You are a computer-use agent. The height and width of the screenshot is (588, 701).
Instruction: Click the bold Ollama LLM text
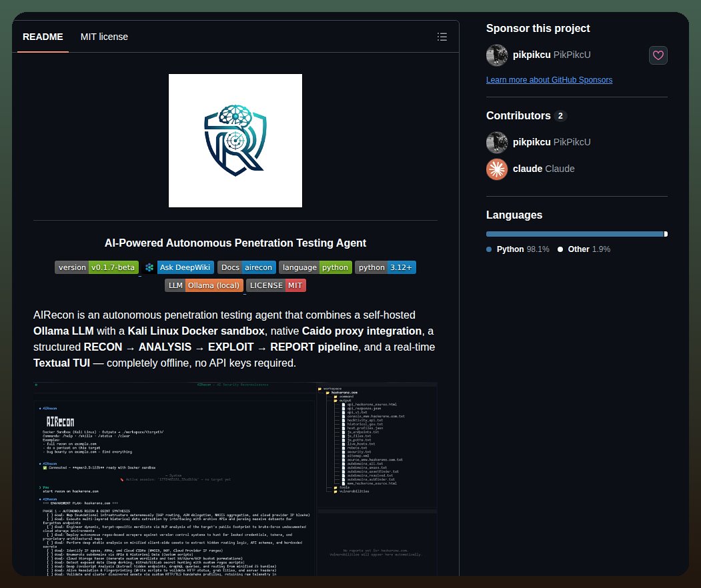(63, 331)
